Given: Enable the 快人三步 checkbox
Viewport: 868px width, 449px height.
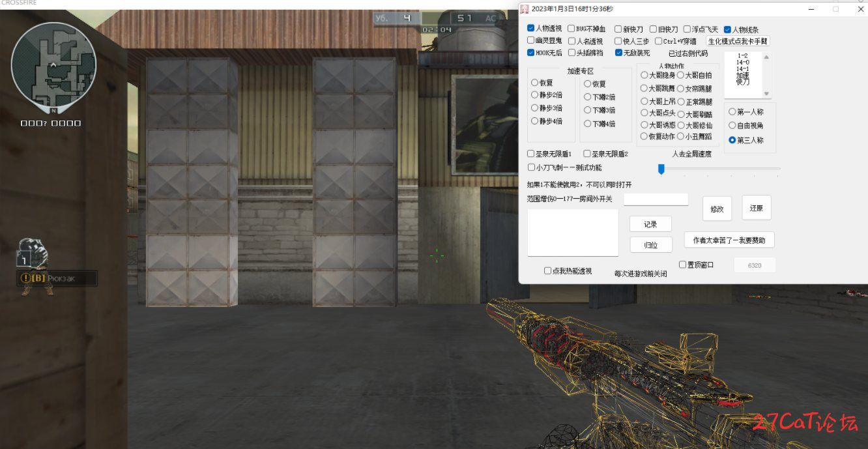Looking at the screenshot, I should point(618,41).
